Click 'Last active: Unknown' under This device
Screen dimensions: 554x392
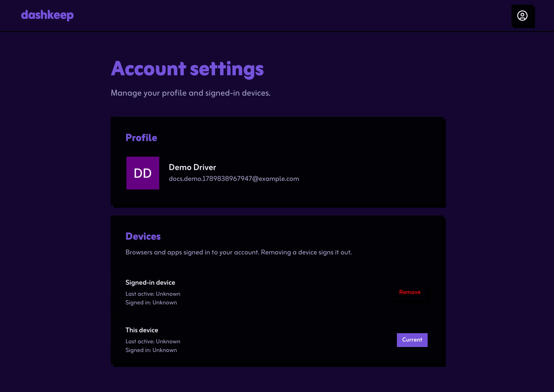[153, 341]
